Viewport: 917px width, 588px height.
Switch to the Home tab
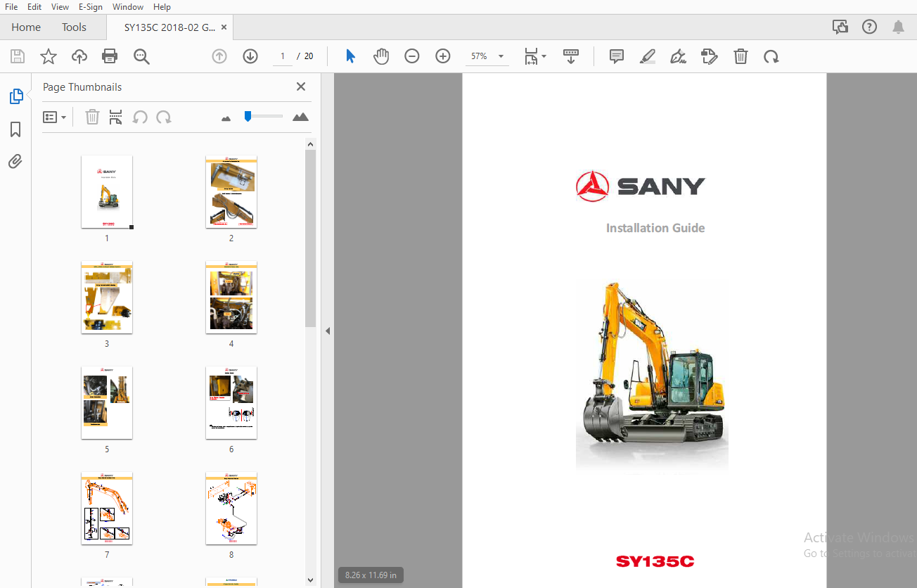click(x=26, y=27)
